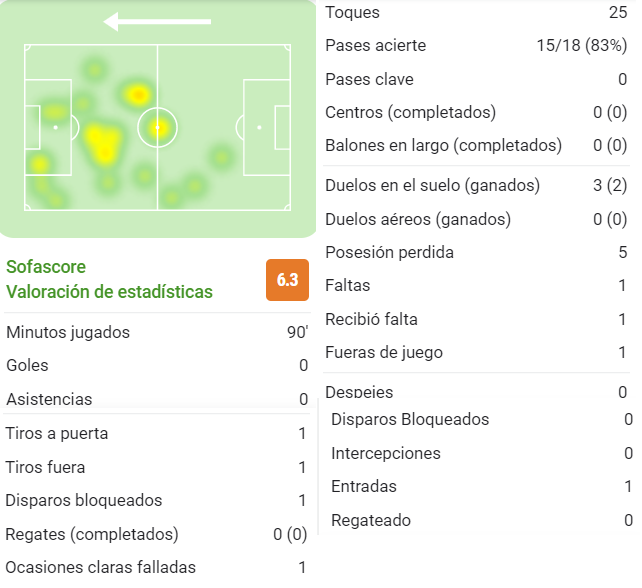The height and width of the screenshot is (588, 642).
Task: Select the Pases acierte row
Action: pos(476,45)
